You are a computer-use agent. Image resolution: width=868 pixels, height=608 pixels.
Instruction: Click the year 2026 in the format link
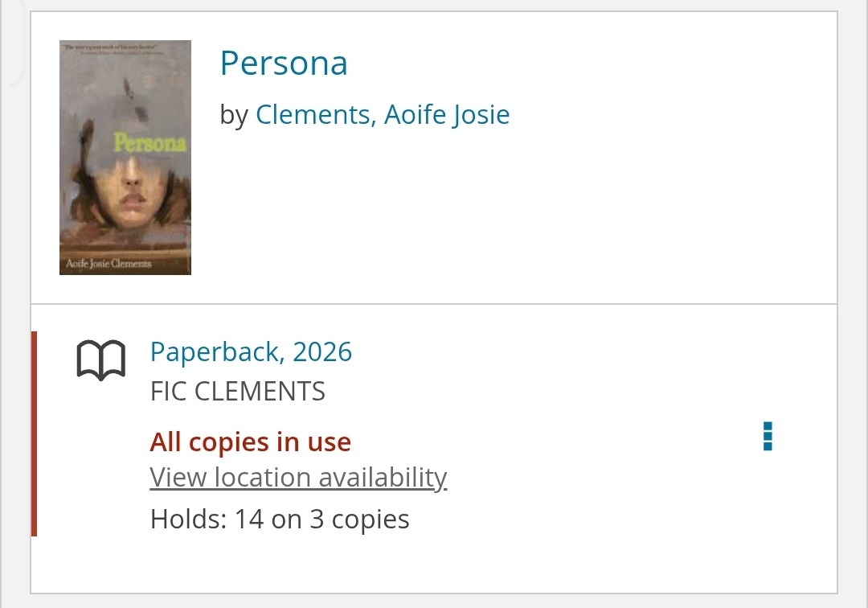pos(322,352)
